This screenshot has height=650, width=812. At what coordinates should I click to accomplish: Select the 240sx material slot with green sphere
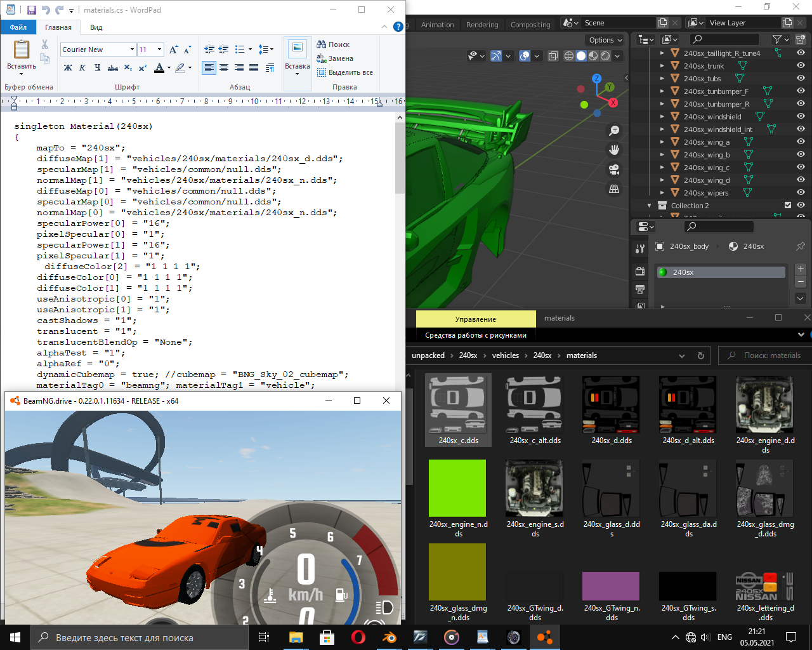721,272
